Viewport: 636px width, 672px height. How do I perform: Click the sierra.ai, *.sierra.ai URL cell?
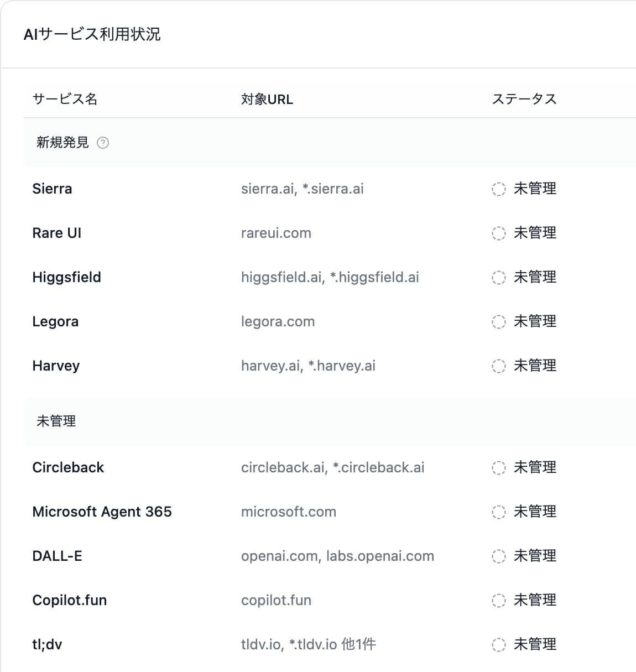(x=303, y=189)
